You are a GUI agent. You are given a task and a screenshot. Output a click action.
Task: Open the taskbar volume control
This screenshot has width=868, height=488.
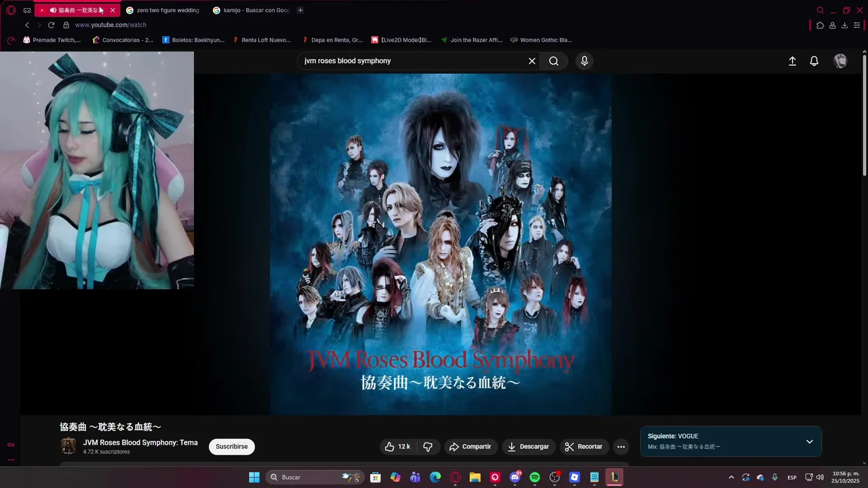821,477
